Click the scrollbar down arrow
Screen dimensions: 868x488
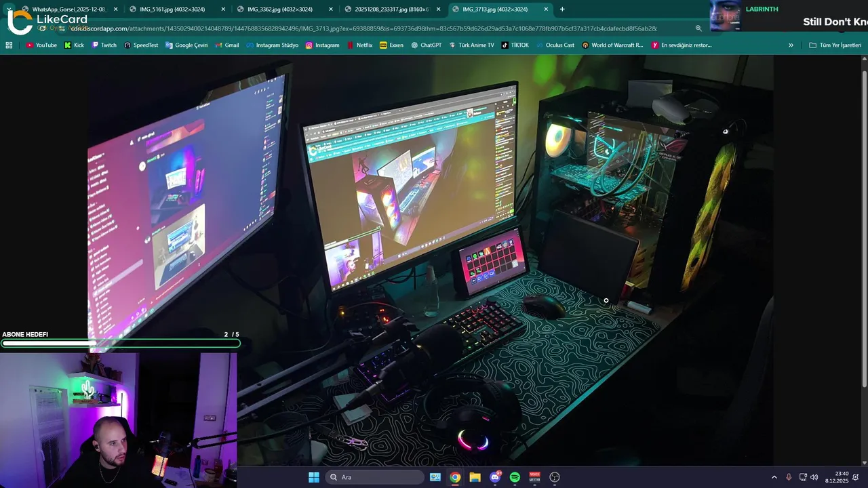864,464
